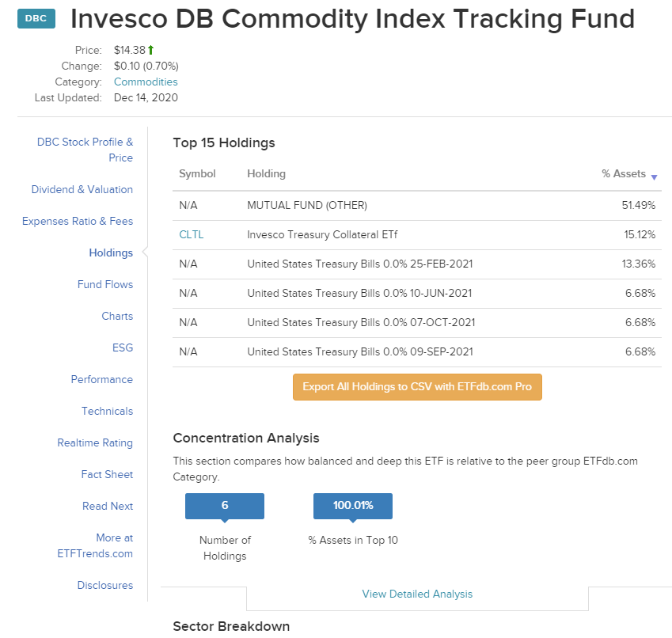Open the Fund Flows section

[105, 285]
